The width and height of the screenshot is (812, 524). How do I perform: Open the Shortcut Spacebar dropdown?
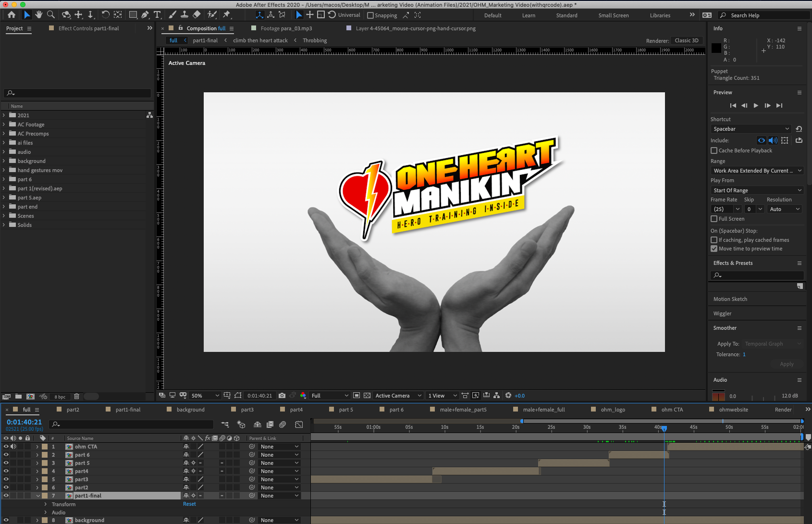[x=750, y=129]
